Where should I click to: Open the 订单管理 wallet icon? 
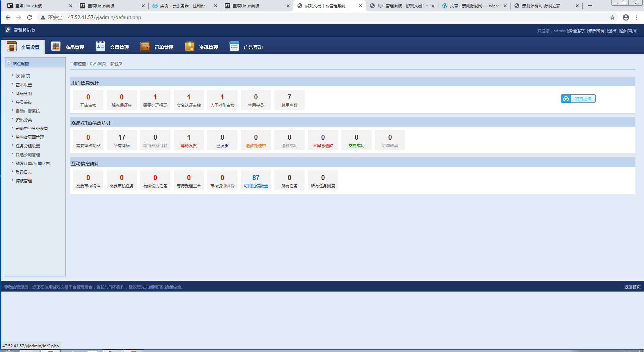(145, 46)
